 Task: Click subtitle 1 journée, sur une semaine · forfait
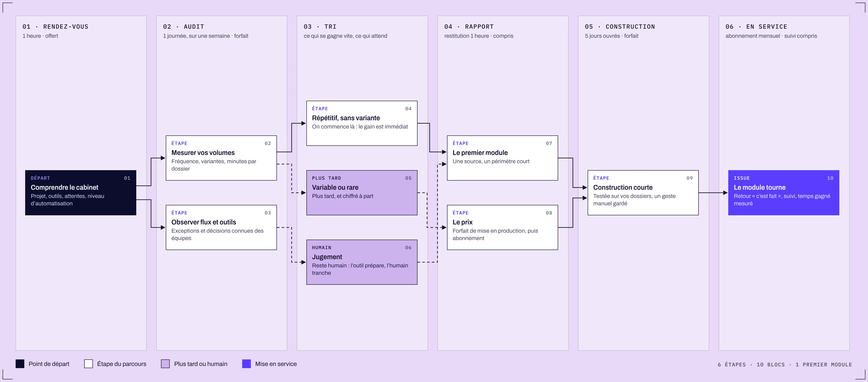point(205,36)
